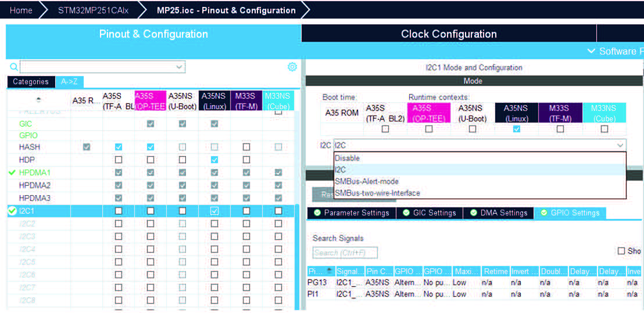644x313 pixels.
Task: Click MP25.ioc - Pinout & Configuration breadcrumb
Action: click(x=226, y=10)
